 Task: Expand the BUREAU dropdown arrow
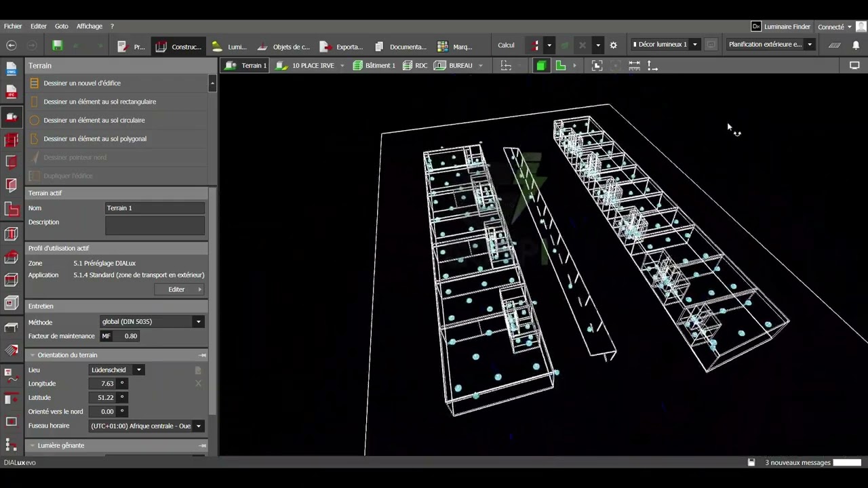click(x=480, y=66)
